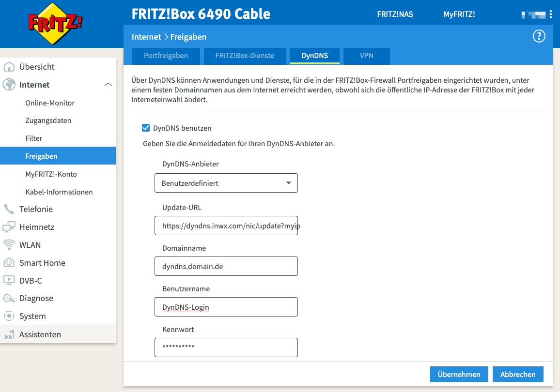Switch to the Portfreigaben tab

(166, 56)
